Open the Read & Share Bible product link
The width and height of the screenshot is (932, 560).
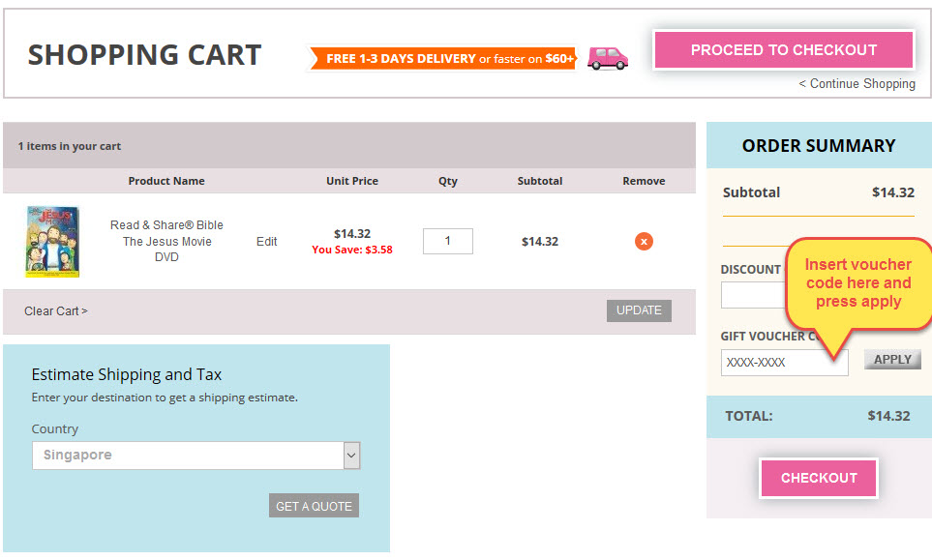(166, 241)
